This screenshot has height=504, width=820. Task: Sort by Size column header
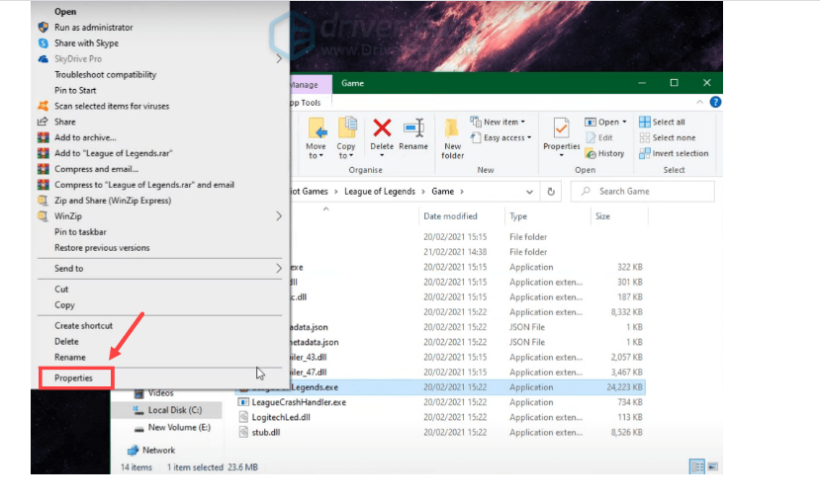602,216
